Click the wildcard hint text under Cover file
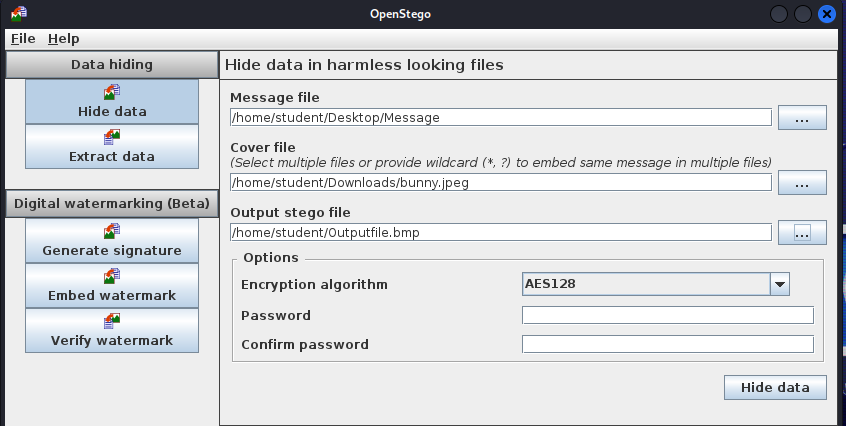The width and height of the screenshot is (846, 426). coord(501,162)
